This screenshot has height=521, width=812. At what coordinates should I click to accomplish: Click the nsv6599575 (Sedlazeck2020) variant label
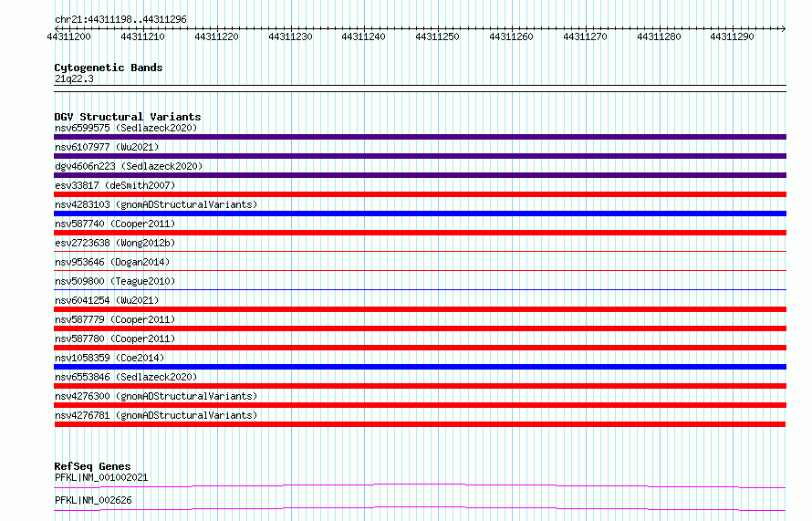[126, 128]
